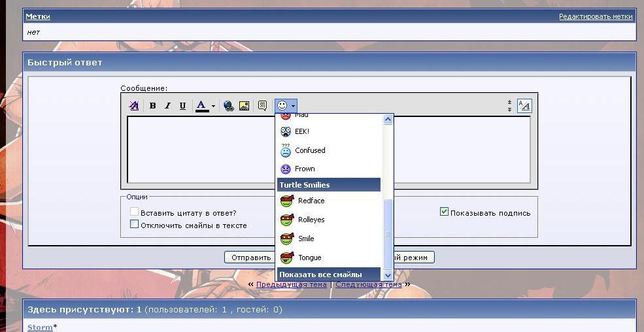644x332 pixels.
Task: Click the Smile turtle icon
Action: tap(287, 239)
